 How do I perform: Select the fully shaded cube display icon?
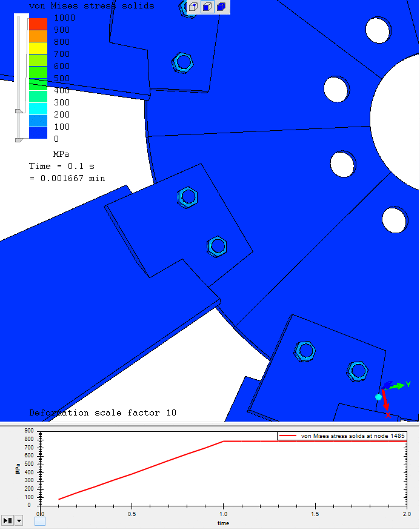221,7
